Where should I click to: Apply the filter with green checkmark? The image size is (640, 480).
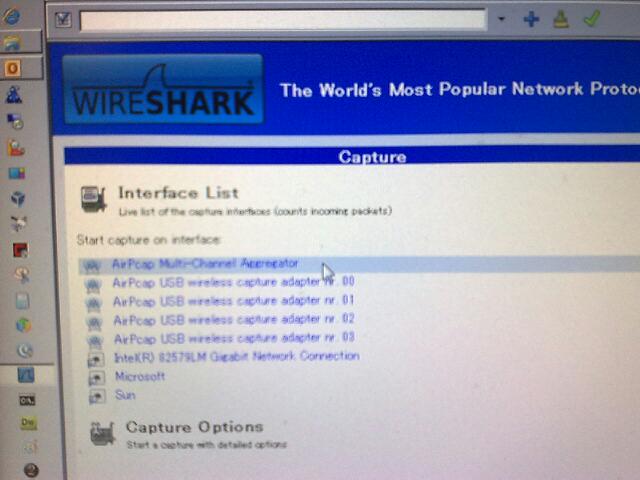click(592, 18)
